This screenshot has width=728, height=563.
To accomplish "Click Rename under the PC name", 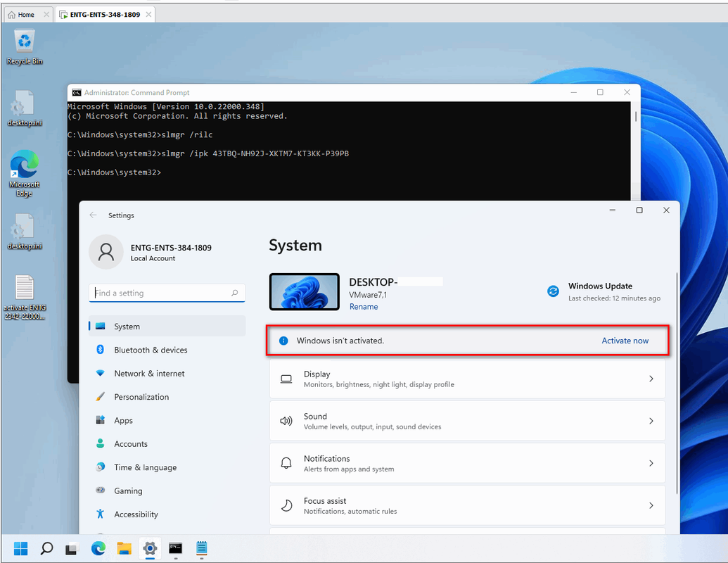I will point(364,307).
